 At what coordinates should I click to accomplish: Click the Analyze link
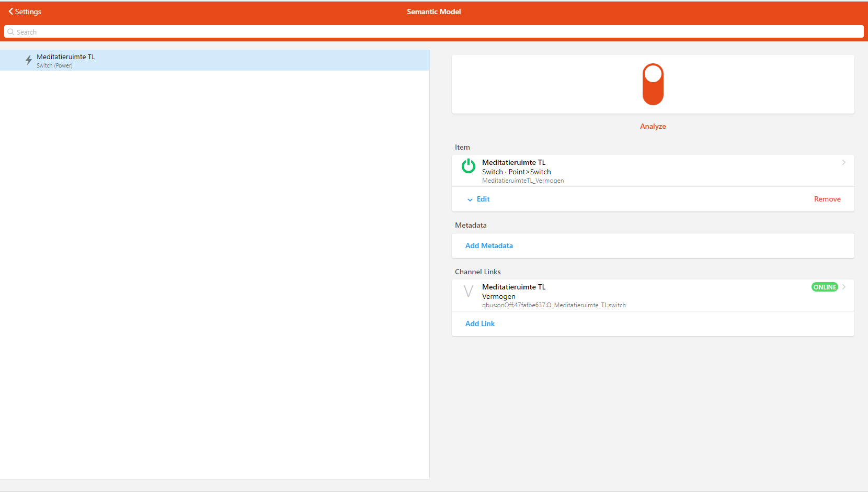click(x=653, y=126)
